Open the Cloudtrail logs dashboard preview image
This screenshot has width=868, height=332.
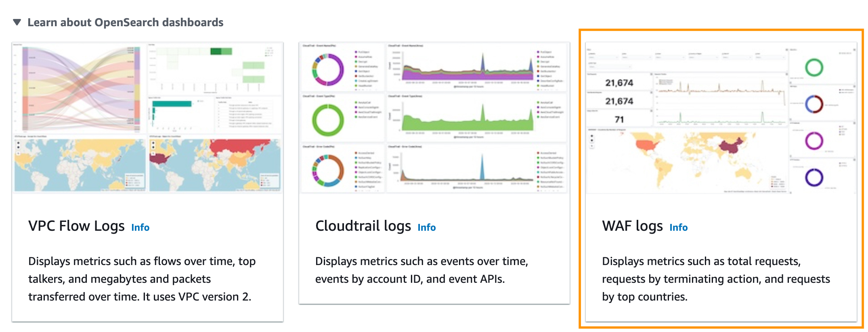tap(434, 117)
